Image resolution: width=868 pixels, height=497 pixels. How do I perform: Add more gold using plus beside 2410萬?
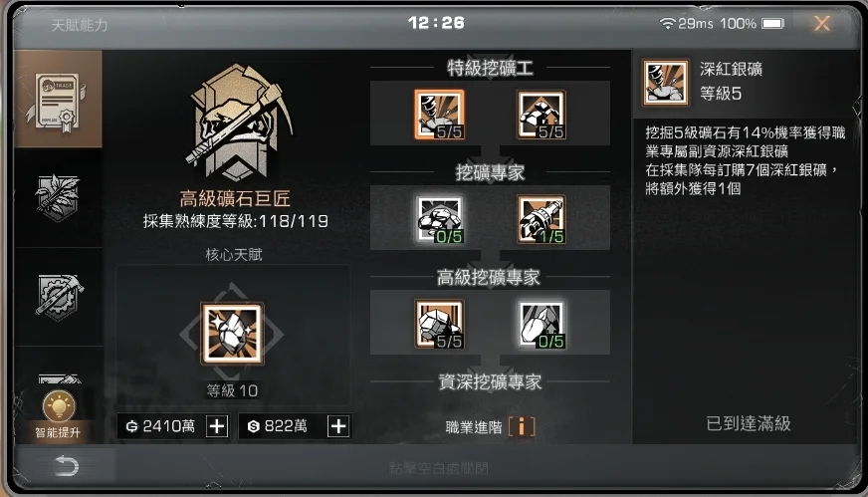coord(217,426)
